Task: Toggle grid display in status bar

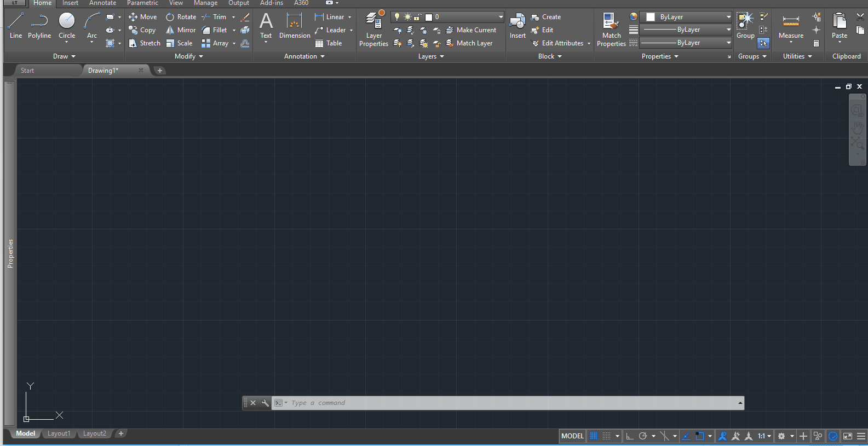Action: click(x=594, y=436)
